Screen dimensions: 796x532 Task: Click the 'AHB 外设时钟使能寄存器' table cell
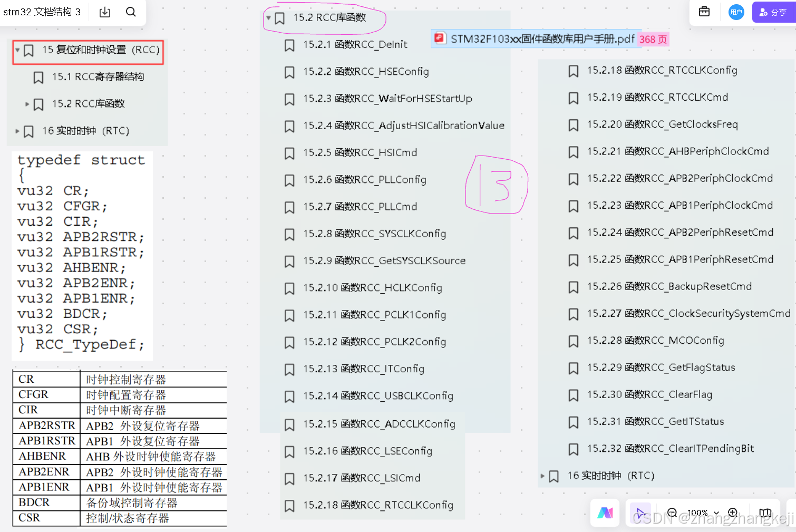[x=153, y=457]
